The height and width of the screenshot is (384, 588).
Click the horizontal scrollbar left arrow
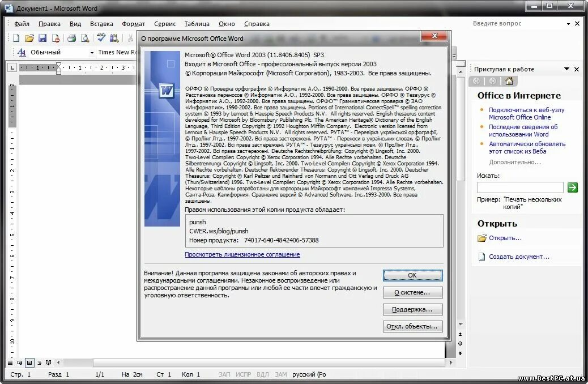pyautogui.click(x=58, y=362)
